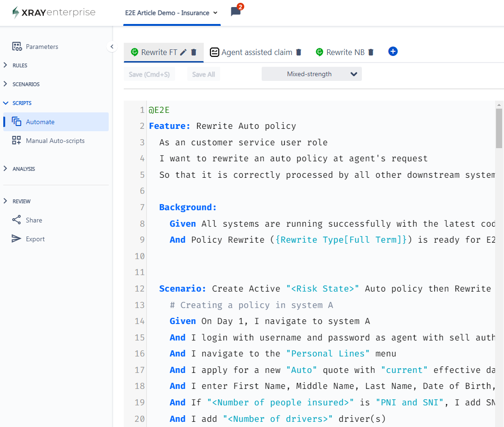Edit the Rewrite FT tab name with pencil

click(183, 52)
